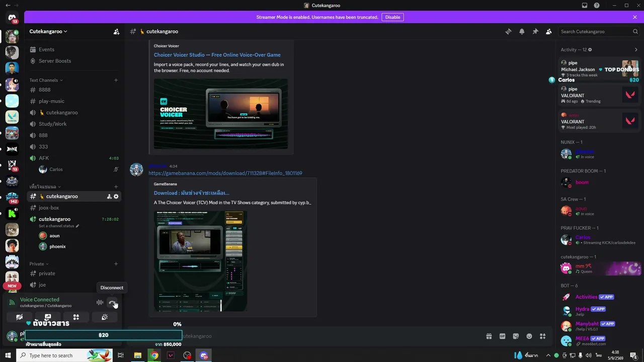Viewport: 644px width, 362px height.
Task: View GameBanana mod embed screenshot
Action: pos(200,261)
